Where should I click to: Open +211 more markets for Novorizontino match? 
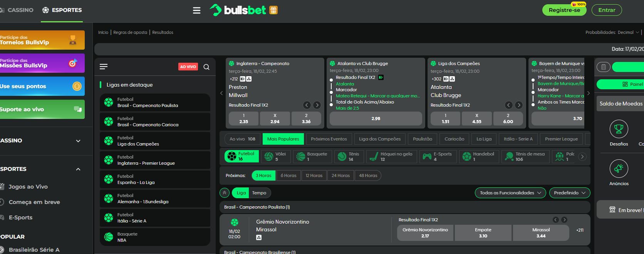(580, 230)
